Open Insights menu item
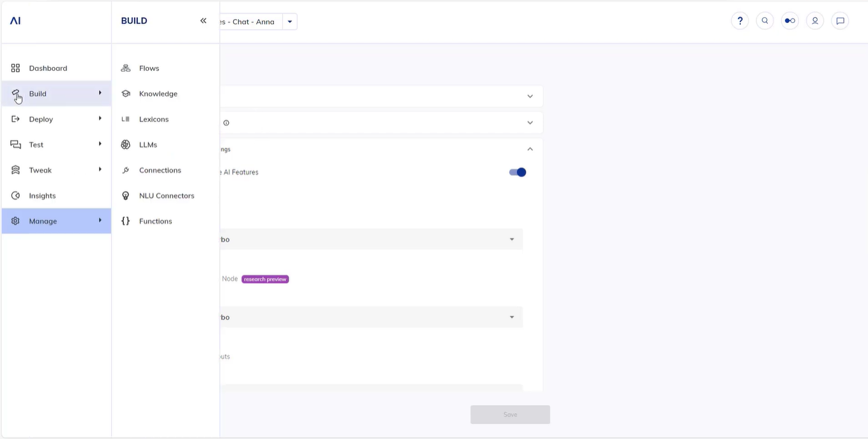Viewport: 868px width, 439px height. pos(56,196)
